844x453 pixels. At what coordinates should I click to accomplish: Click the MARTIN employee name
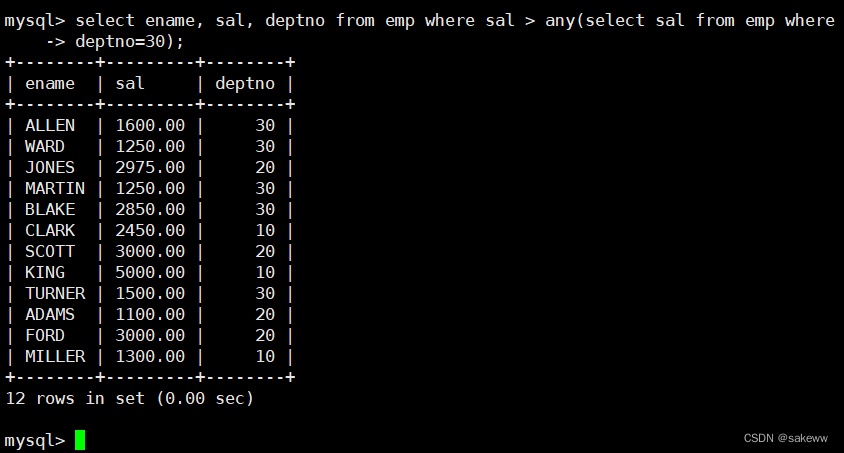coord(55,188)
